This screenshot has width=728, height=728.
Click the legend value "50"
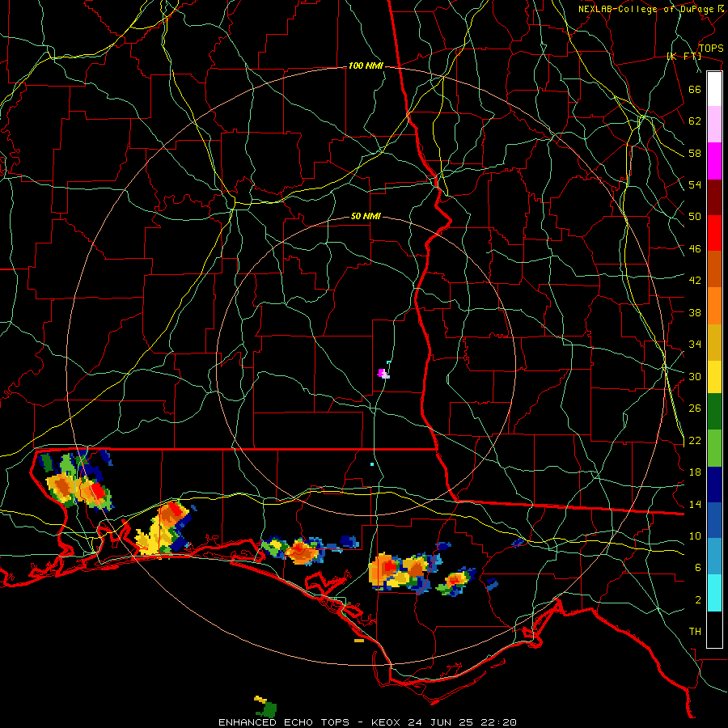[695, 217]
